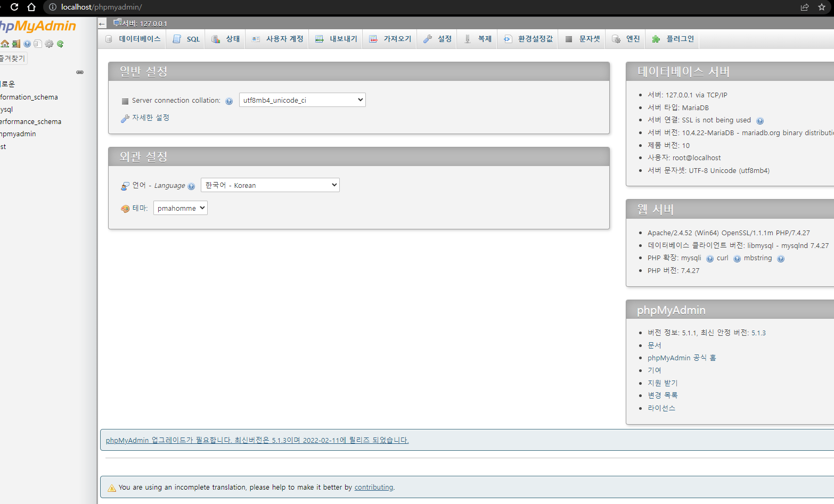The width and height of the screenshot is (834, 504).
Task: Open theme dropdown showing pmahomme
Action: tap(181, 208)
